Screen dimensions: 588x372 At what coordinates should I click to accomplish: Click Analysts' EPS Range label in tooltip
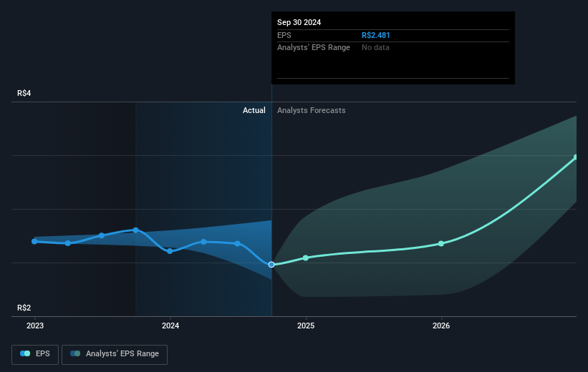(x=314, y=48)
